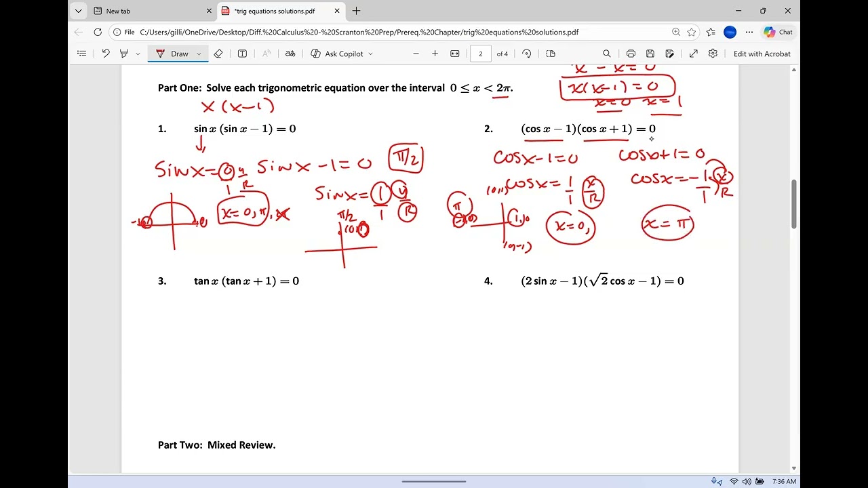Click the printed equation of problem 4
The image size is (868, 488).
602,280
